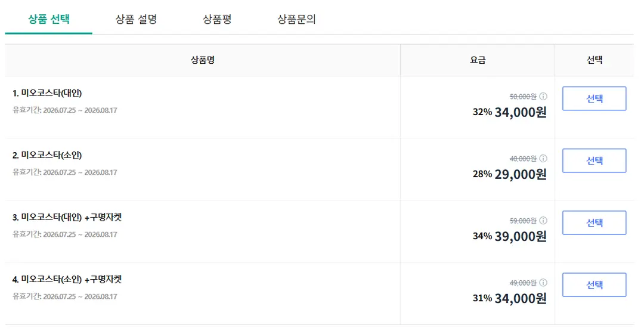Viewport: 644px width, 331px height.
Task: Click 선택 button for 미오코스타(대인)
Action: 594,98
